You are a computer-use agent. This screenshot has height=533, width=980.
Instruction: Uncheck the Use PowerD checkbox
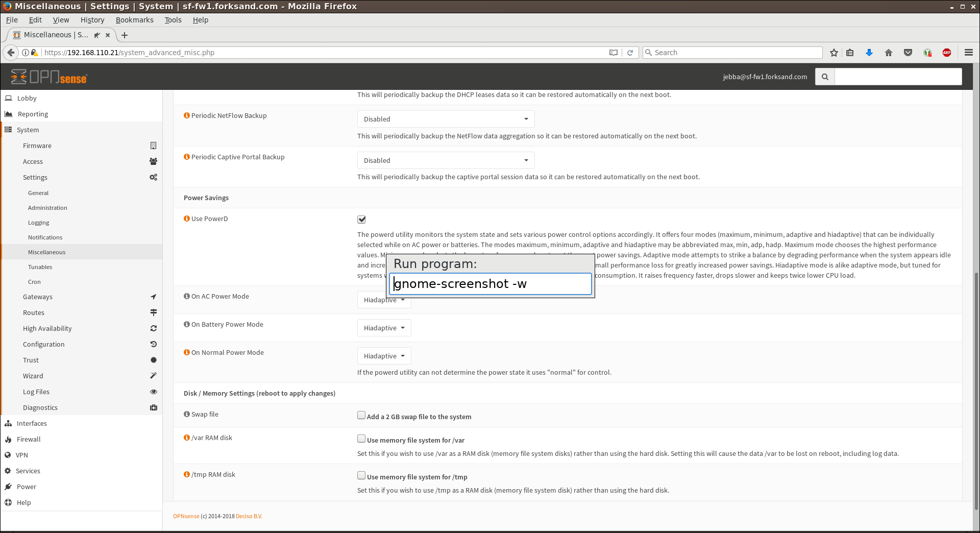point(361,220)
